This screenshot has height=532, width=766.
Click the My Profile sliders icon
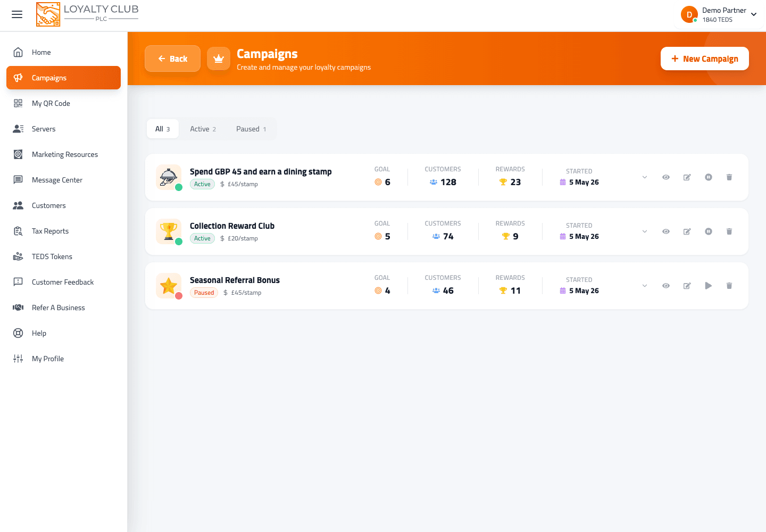[x=18, y=359]
